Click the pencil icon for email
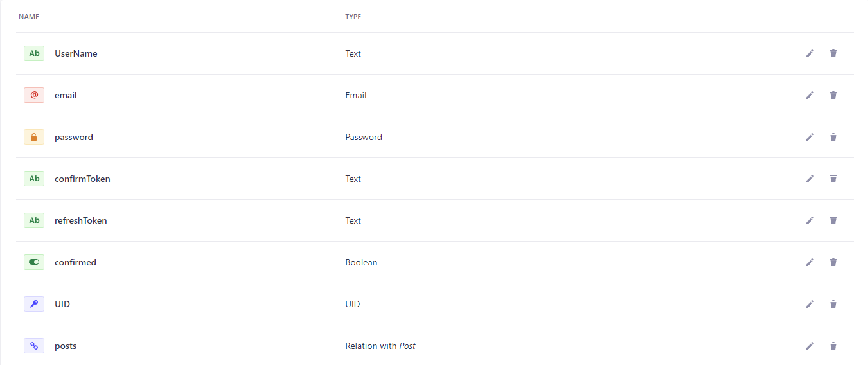868x365 pixels. 810,95
